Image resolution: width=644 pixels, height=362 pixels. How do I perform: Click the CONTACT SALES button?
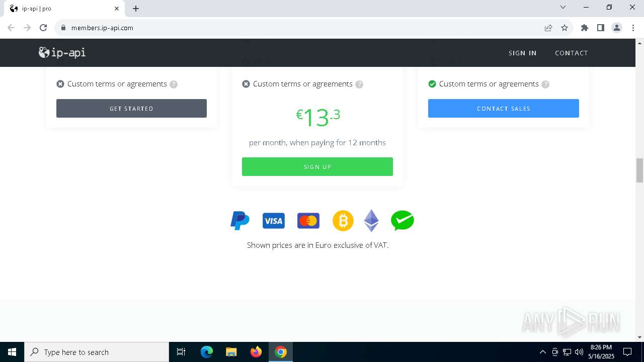pos(504,109)
